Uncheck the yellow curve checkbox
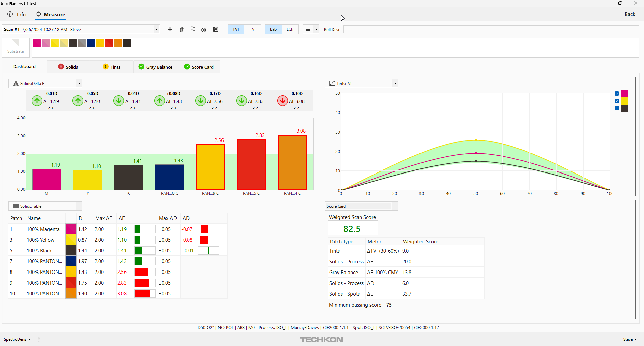This screenshot has width=644, height=346. click(617, 101)
